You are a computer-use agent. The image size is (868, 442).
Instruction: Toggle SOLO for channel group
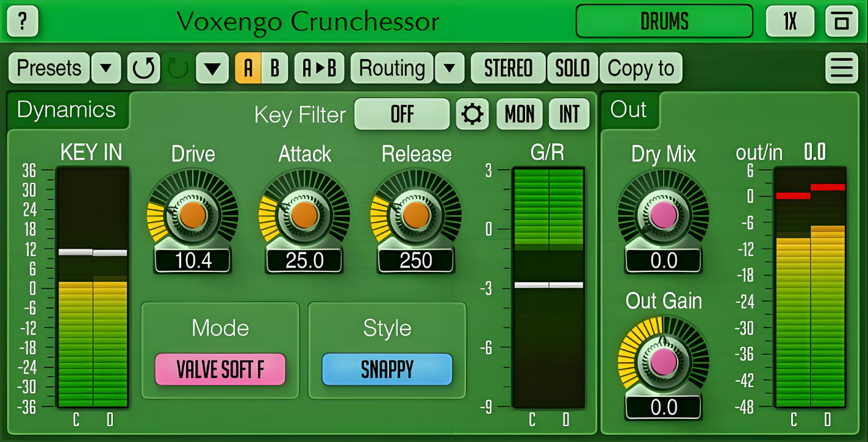coord(573,68)
